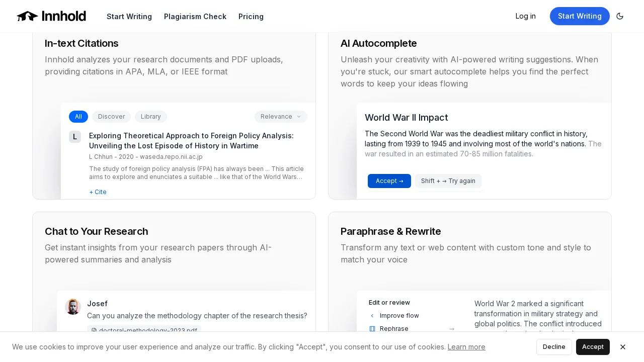The height and width of the screenshot is (362, 644).
Task: Switch to the Library tab
Action: coord(151,117)
